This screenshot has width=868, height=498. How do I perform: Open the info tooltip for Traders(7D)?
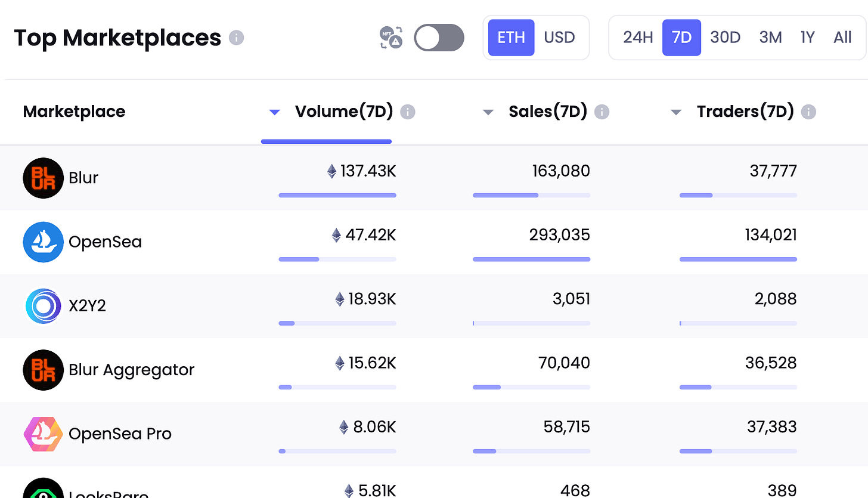808,112
